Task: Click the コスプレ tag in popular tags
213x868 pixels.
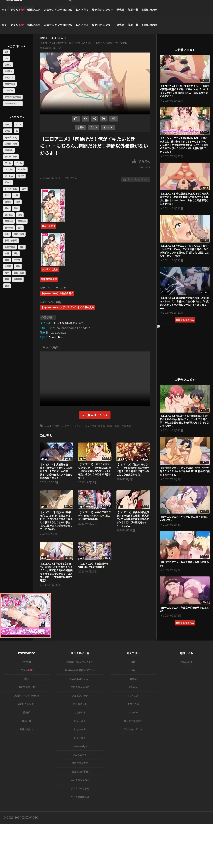Action: [9, 170]
